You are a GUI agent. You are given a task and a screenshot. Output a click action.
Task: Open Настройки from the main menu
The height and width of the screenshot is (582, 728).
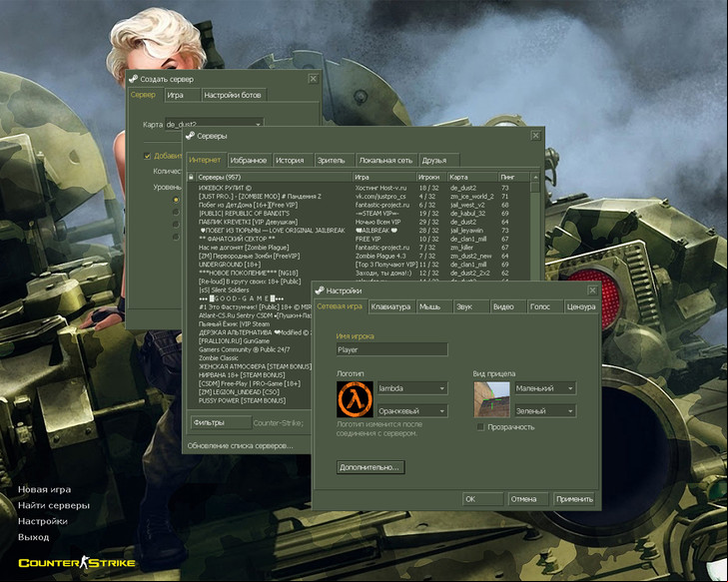pos(43,521)
